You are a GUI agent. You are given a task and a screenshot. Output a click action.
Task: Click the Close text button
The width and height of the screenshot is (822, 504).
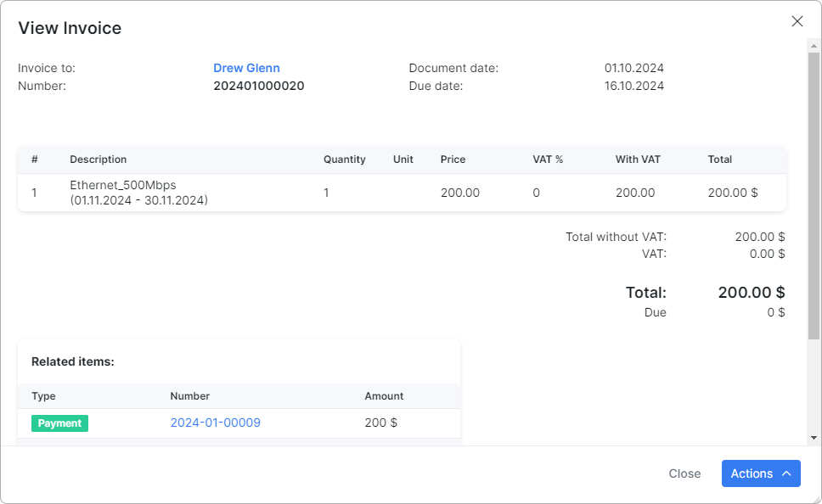684,473
